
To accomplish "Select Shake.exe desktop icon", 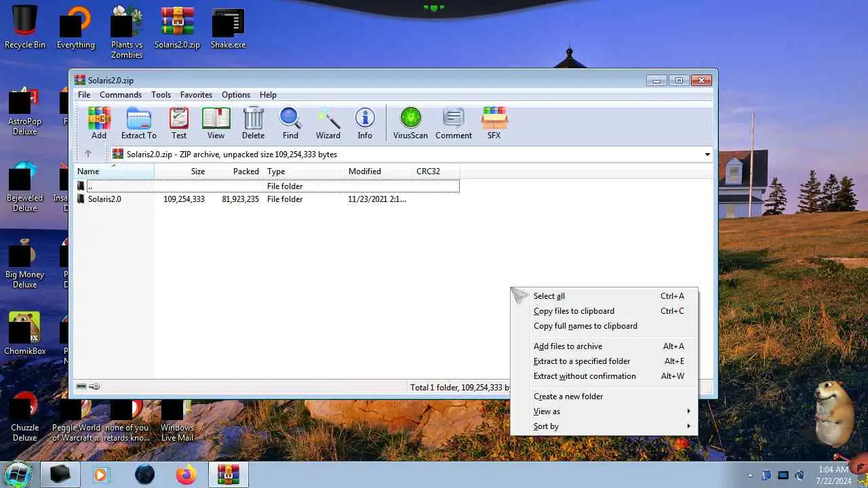I will (x=228, y=28).
